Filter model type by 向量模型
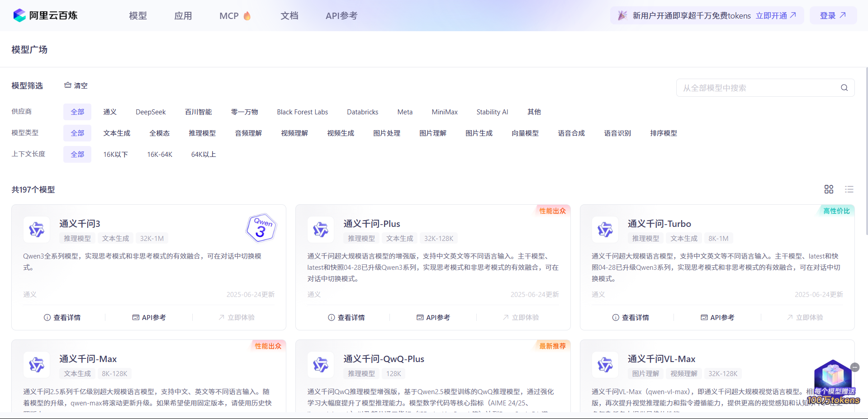The image size is (868, 419). pyautogui.click(x=525, y=133)
